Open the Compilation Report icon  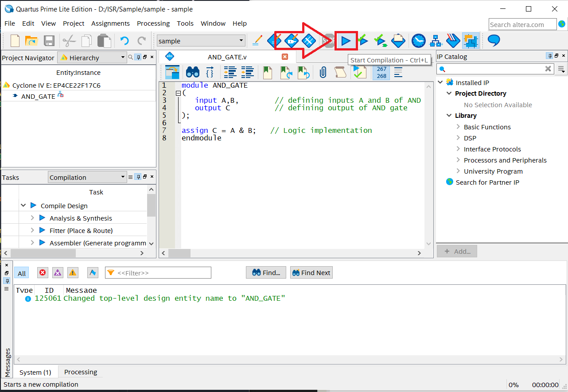coord(398,41)
